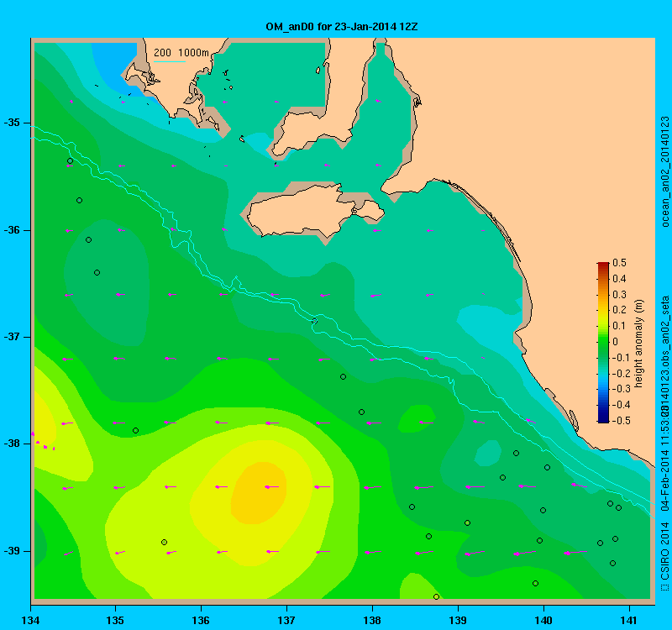672x630 pixels.
Task: Click the 141 longitude axis label
Action: point(629,621)
